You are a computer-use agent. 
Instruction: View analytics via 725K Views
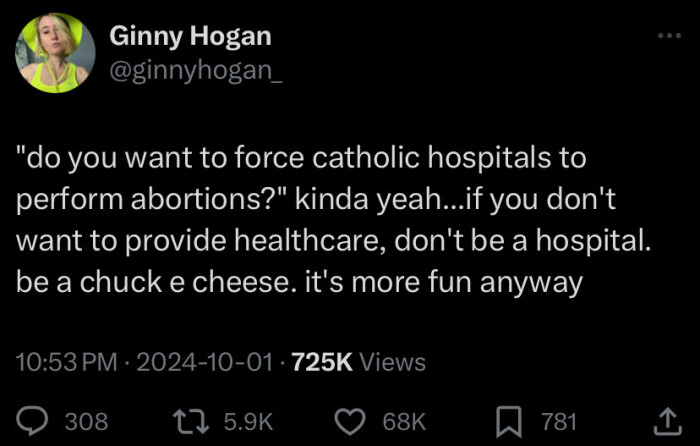pos(359,362)
